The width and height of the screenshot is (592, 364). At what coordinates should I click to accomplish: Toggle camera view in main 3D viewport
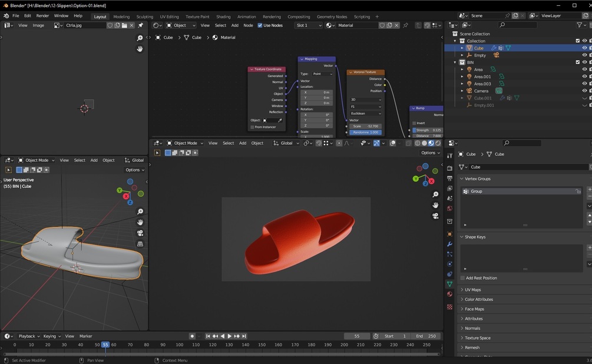pyautogui.click(x=435, y=216)
